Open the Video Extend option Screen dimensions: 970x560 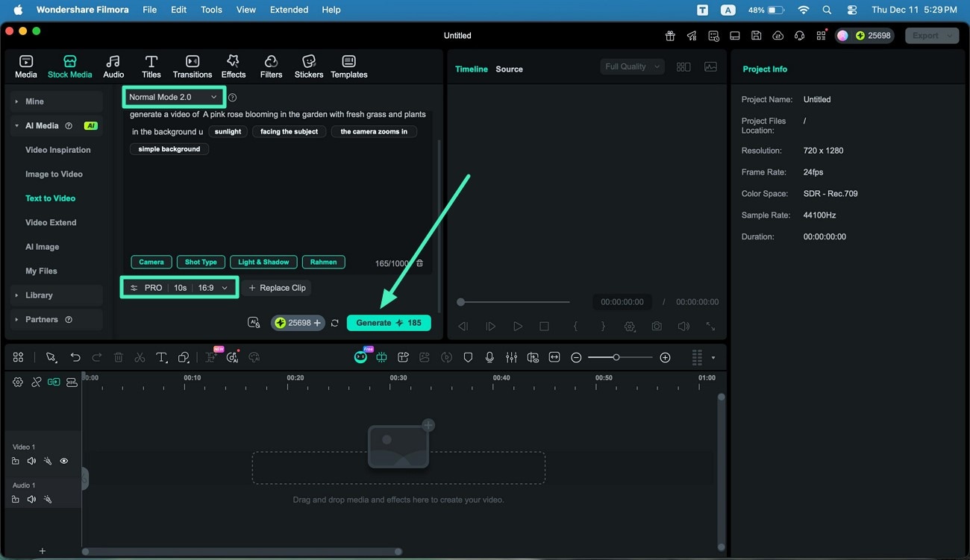click(51, 223)
